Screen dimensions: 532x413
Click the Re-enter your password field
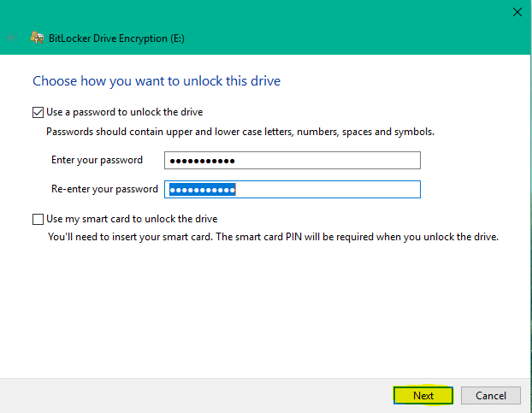tap(293, 189)
